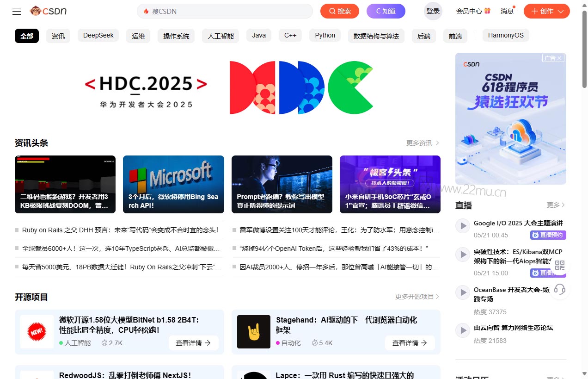The height and width of the screenshot is (379, 588).
Task: Open the hamburger menu icon
Action: tap(17, 11)
